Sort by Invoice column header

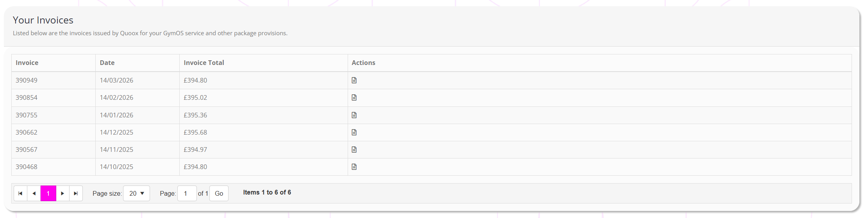(x=27, y=63)
